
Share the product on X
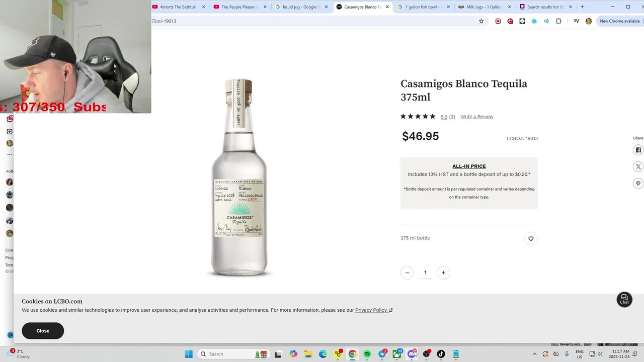click(x=638, y=166)
